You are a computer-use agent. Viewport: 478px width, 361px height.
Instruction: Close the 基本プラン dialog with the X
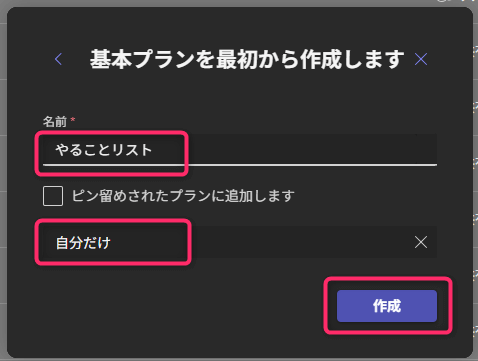pos(421,59)
